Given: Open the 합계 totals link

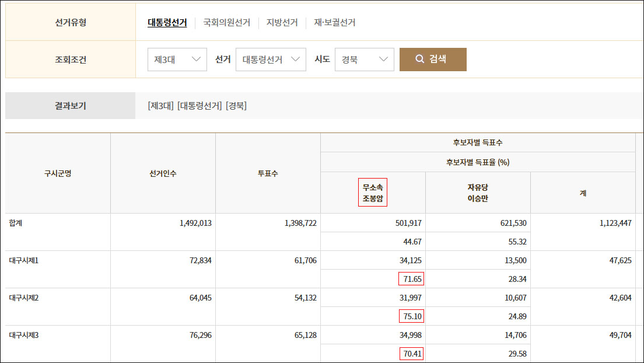Looking at the screenshot, I should [x=15, y=222].
